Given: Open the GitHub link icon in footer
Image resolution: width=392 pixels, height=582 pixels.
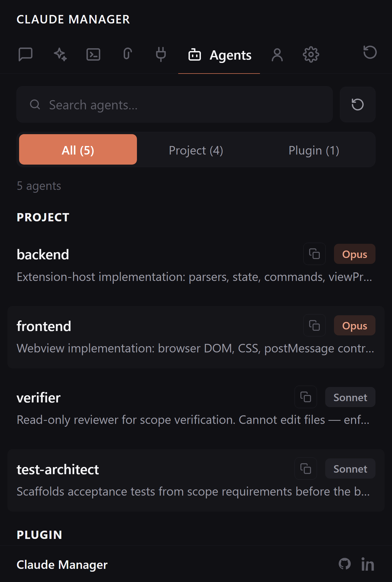Looking at the screenshot, I should 345,564.
